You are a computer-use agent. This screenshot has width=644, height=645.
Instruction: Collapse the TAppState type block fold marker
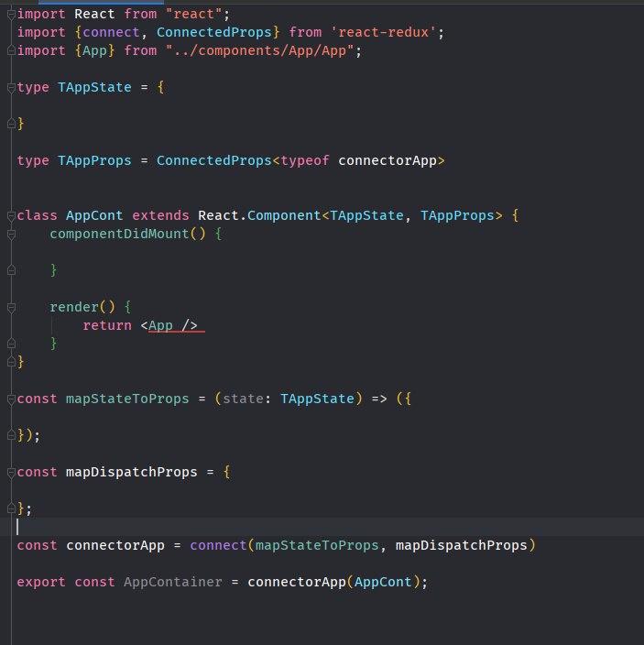(x=12, y=87)
